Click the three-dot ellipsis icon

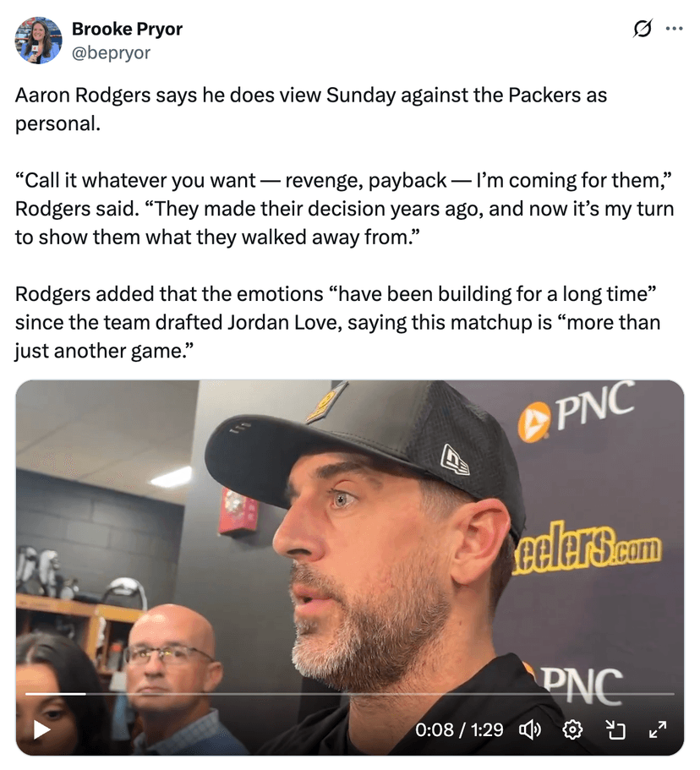pos(675,28)
